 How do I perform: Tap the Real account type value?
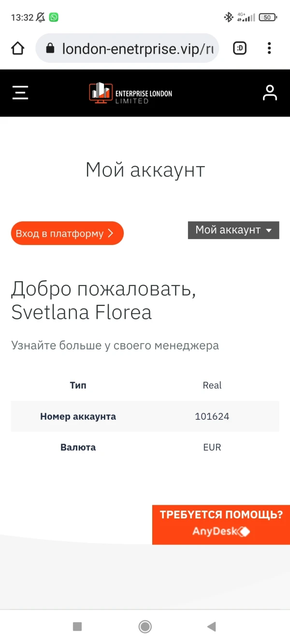212,386
